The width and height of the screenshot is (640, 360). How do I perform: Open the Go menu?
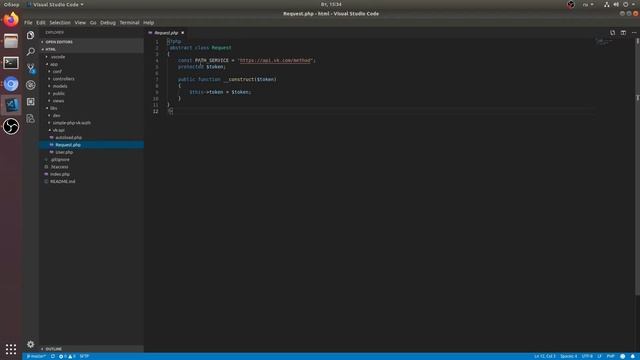coord(93,23)
